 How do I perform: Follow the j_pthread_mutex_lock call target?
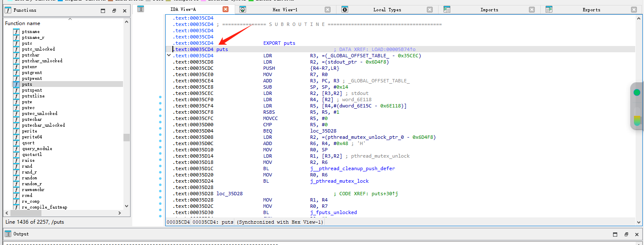point(339,181)
